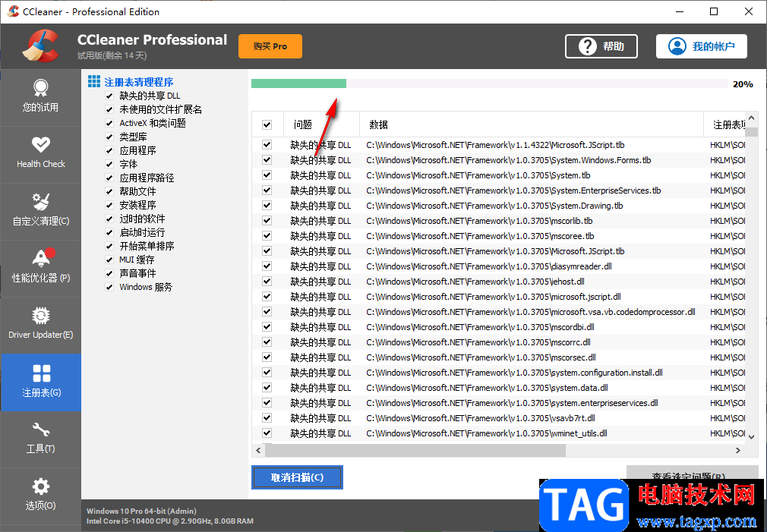This screenshot has width=767, height=532.
Task: Open the 注册表 cleaner section
Action: coord(40,382)
